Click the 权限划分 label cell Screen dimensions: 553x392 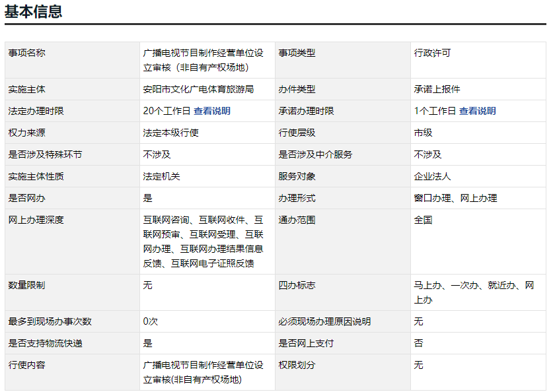point(297,365)
